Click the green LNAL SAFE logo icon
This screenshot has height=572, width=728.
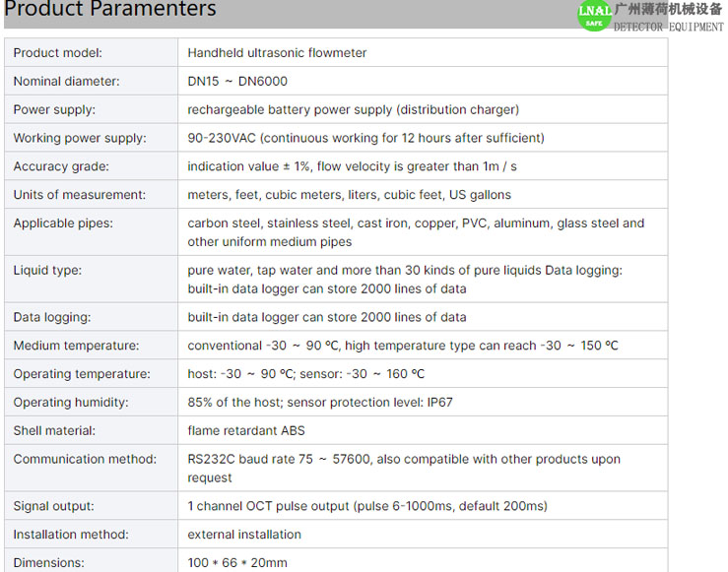pyautogui.click(x=595, y=16)
